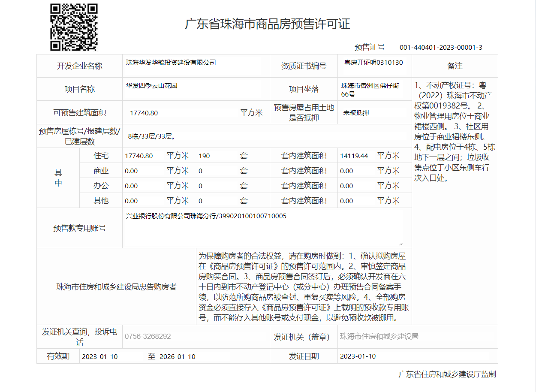Image resolution: width=536 pixels, height=392 pixels.
Task: Click the hotline field 0756-3268292
Action: coord(148,336)
